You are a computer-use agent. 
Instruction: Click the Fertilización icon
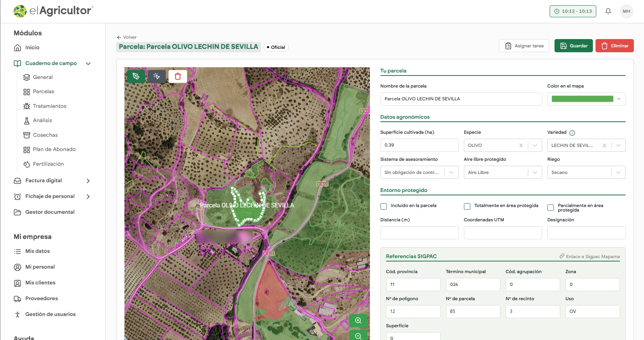pos(27,164)
